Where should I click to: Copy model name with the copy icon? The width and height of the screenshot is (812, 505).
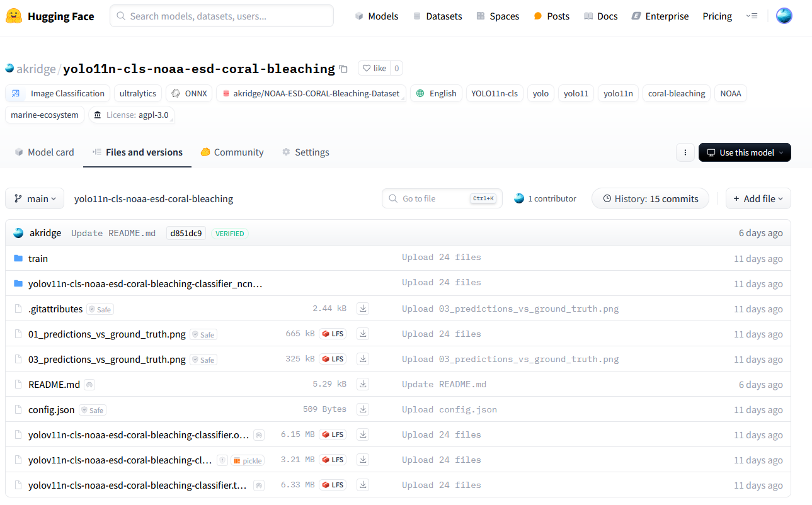pos(343,69)
